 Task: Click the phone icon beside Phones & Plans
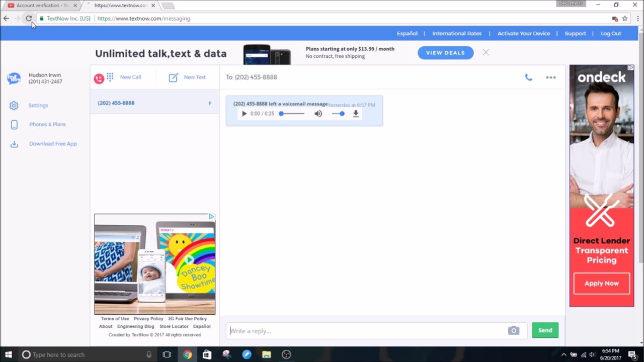click(x=14, y=125)
